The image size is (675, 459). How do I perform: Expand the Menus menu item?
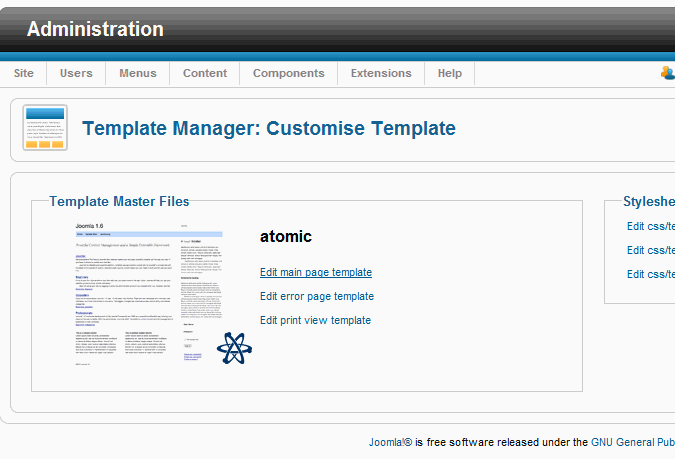[x=138, y=73]
